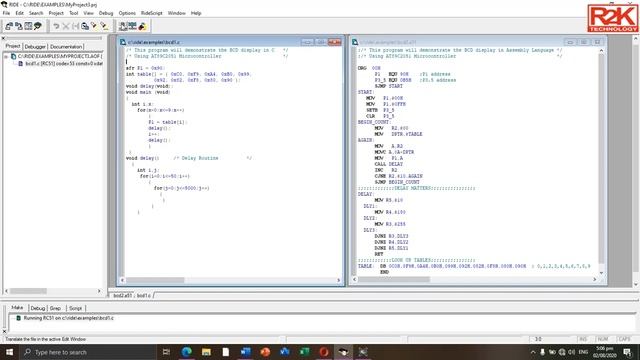Select the bcd2.a51 document tab
The image size is (640, 360).
click(122, 295)
